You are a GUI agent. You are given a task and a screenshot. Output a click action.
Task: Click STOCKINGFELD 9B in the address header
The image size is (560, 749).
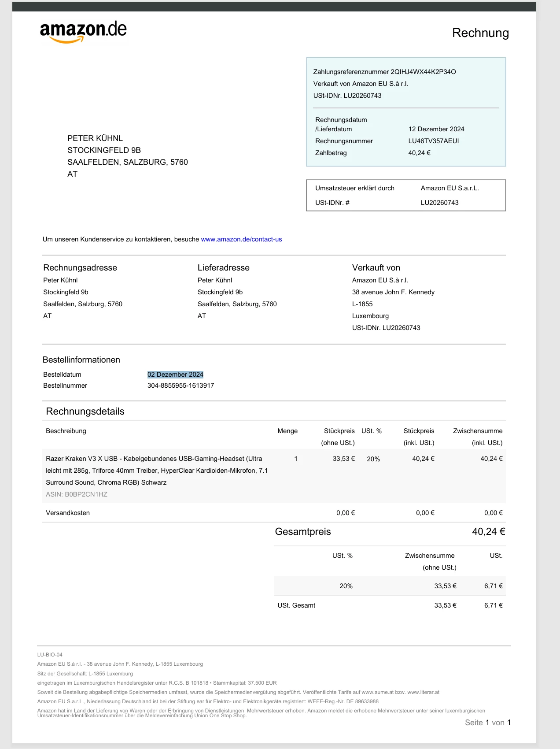click(104, 150)
